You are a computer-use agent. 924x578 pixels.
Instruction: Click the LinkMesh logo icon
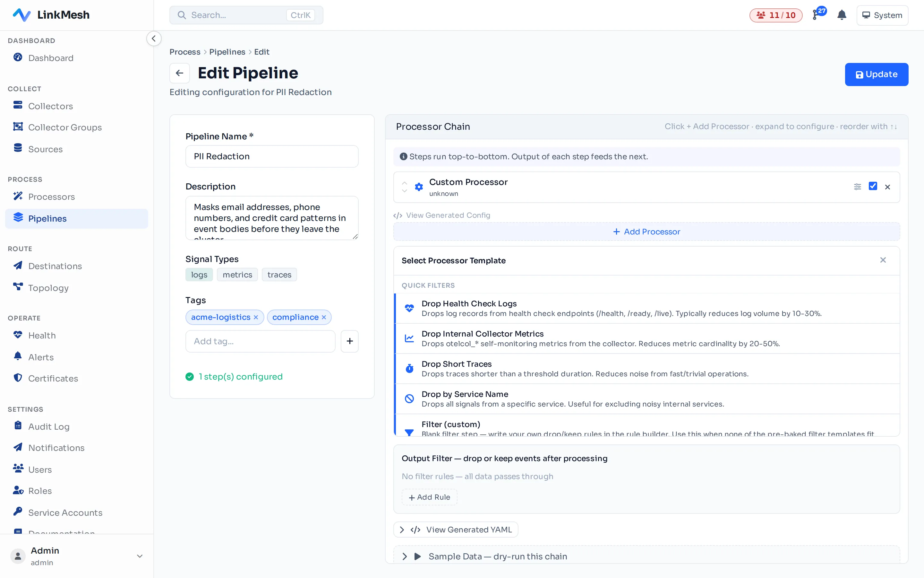tap(21, 15)
